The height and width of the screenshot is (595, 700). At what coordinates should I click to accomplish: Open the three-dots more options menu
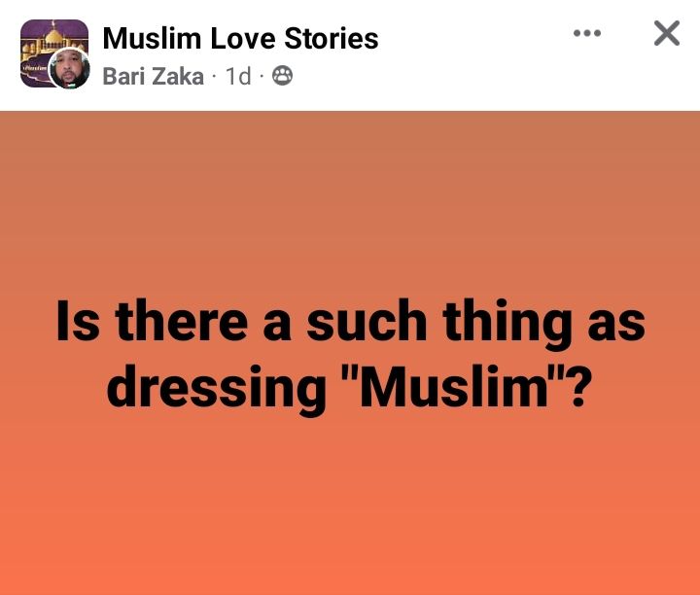[x=587, y=34]
